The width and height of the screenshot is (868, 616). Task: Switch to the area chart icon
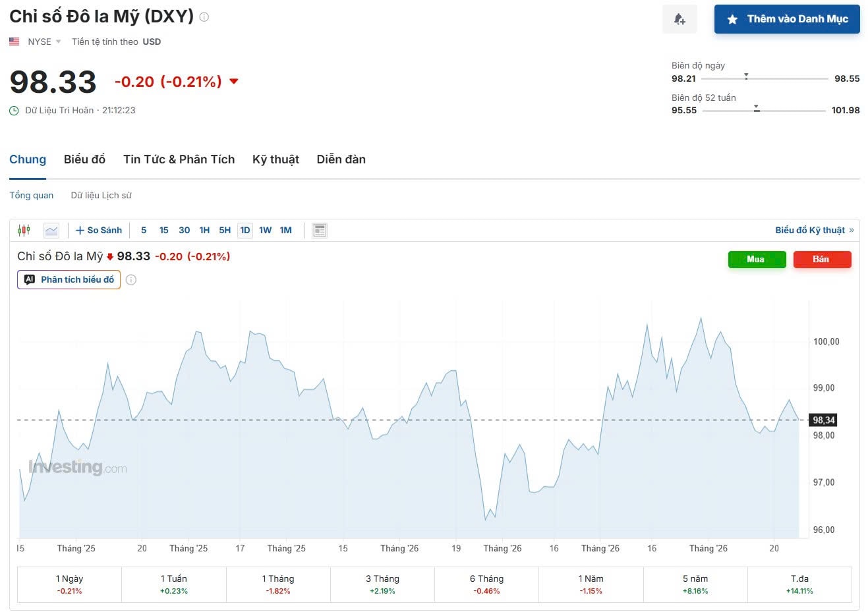pos(51,230)
